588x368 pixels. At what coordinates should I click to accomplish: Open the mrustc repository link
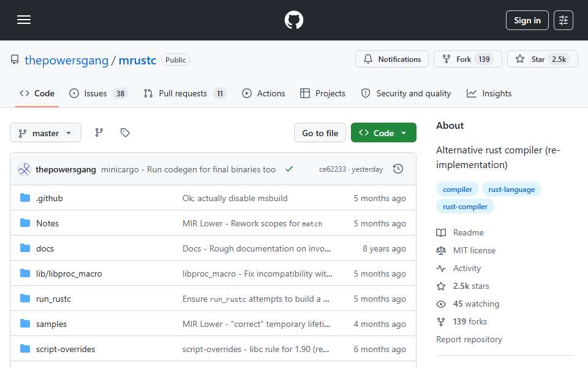click(x=137, y=60)
